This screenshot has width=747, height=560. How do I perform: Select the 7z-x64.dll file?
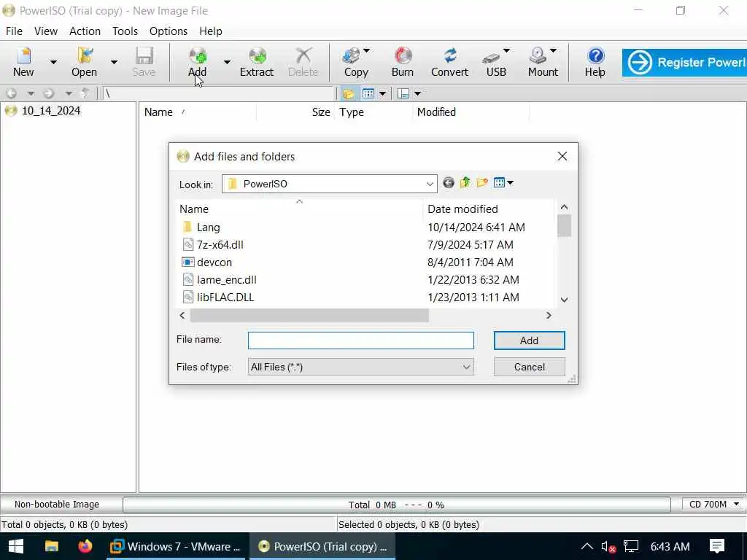(220, 245)
